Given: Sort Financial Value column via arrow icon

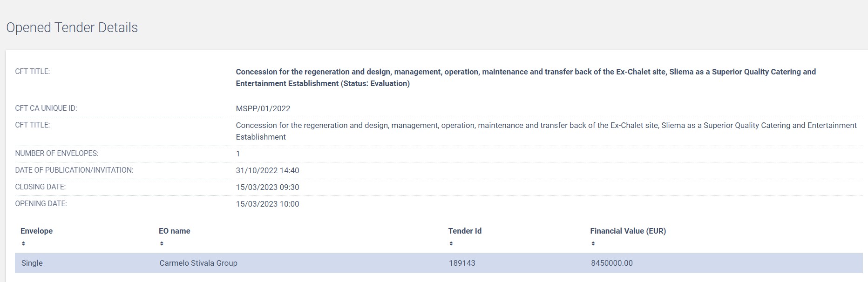Looking at the screenshot, I should (x=593, y=243).
